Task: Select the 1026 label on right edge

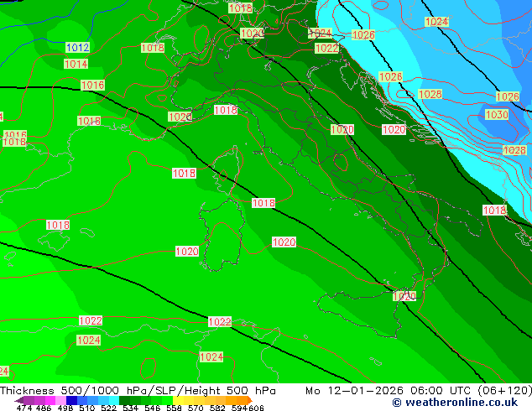Action: click(x=507, y=97)
